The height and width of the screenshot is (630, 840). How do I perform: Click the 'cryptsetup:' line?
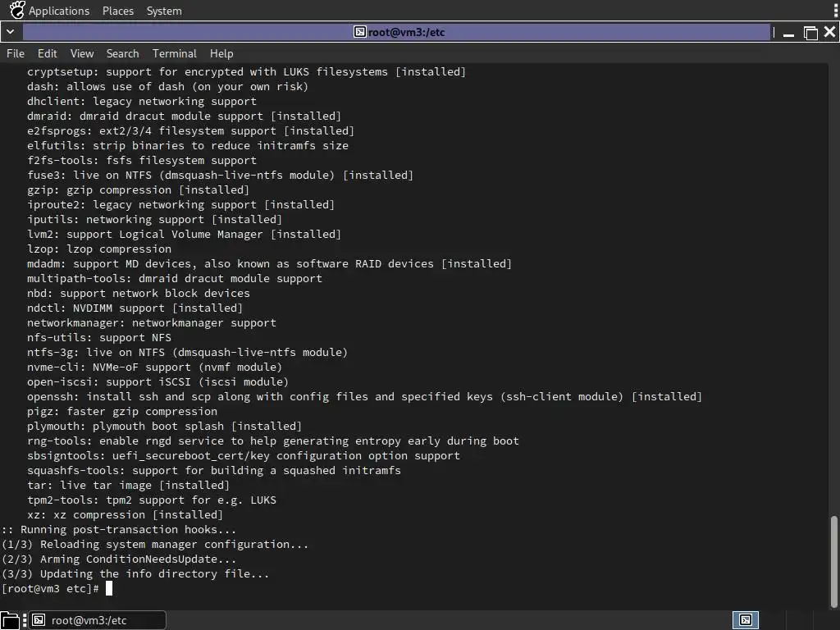[x=246, y=72]
